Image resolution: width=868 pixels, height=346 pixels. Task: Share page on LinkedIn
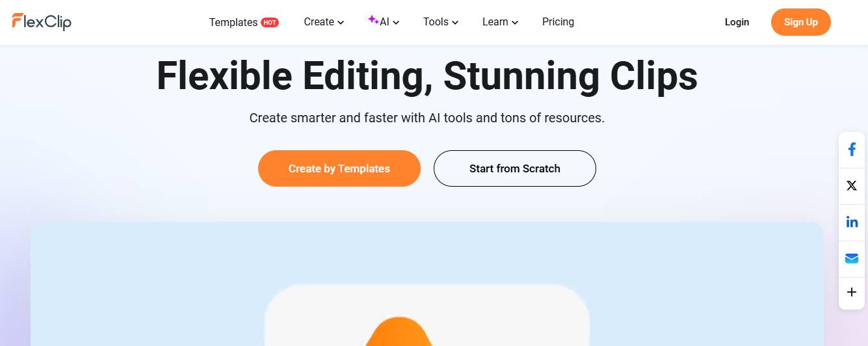(x=852, y=222)
